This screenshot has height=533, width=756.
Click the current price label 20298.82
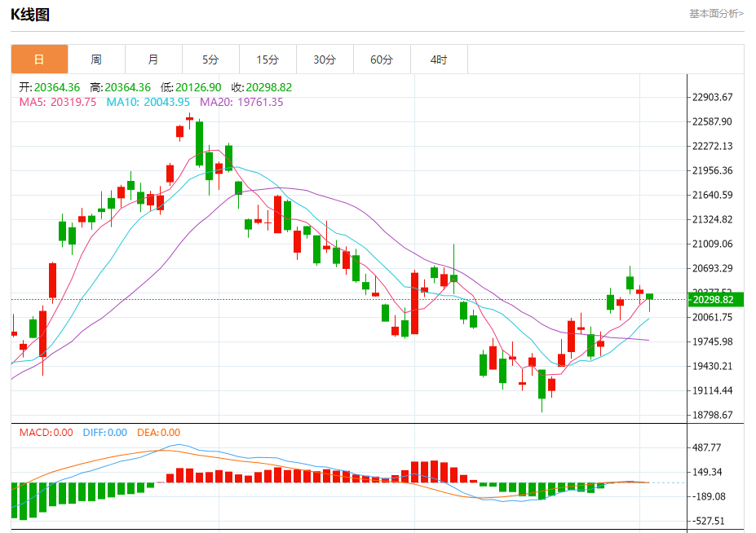click(x=715, y=300)
